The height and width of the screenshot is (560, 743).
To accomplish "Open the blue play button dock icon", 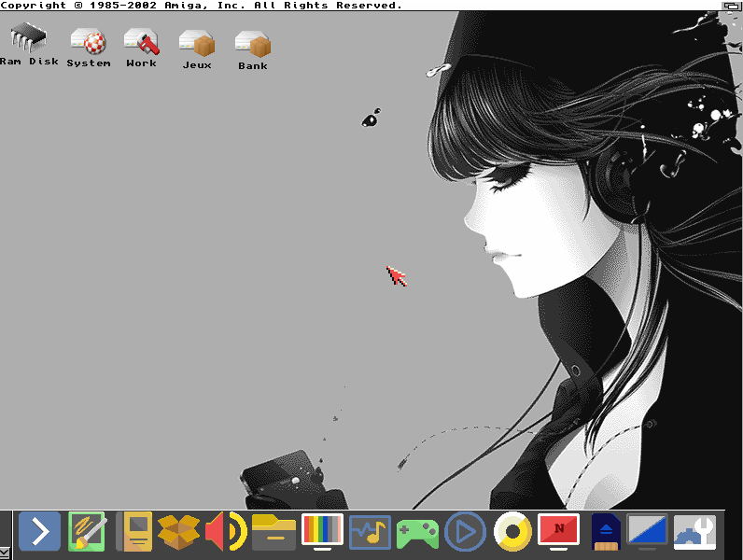I will pyautogui.click(x=465, y=532).
